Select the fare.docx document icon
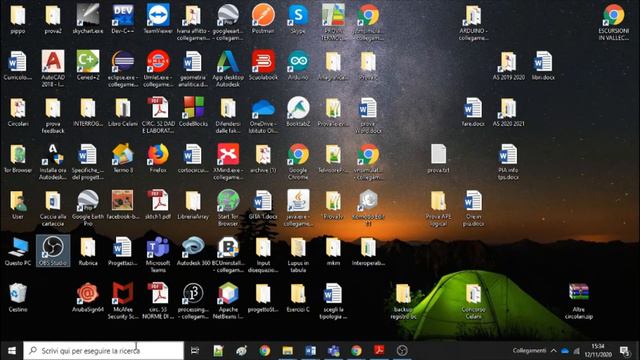 click(473, 112)
